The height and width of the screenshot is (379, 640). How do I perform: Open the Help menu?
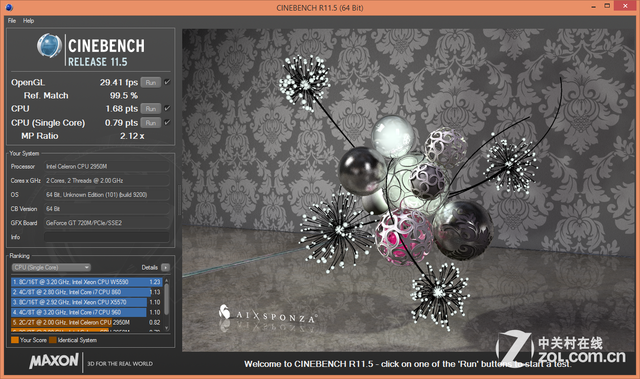28,21
